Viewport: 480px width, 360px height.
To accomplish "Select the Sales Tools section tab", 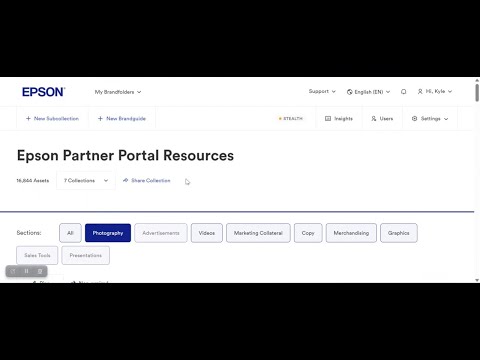I will [37, 255].
